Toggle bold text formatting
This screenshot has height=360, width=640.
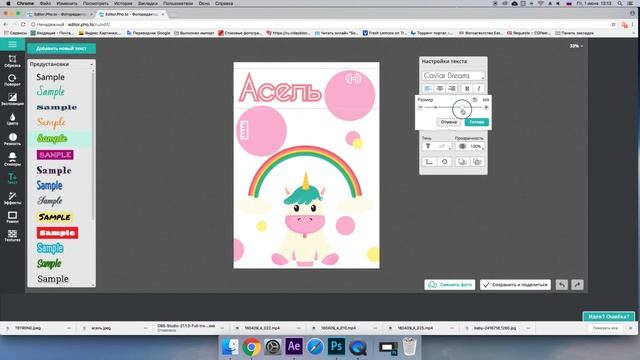click(x=467, y=88)
